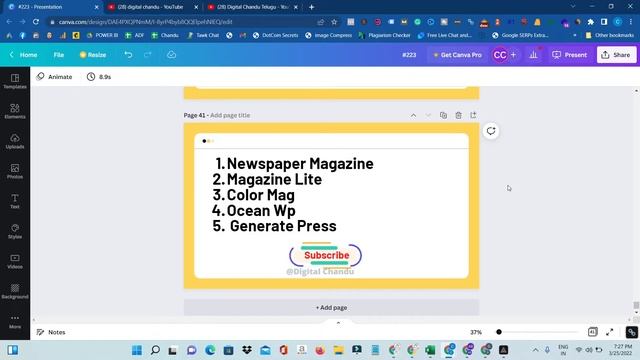The image size is (640, 360).
Task: Click Get Canva Pro
Action: coord(457,55)
